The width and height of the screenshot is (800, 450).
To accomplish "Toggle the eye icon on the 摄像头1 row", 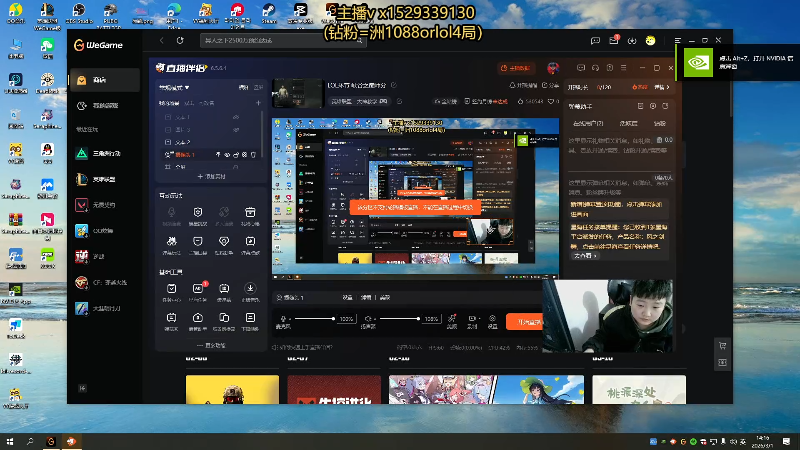I will [x=227, y=155].
